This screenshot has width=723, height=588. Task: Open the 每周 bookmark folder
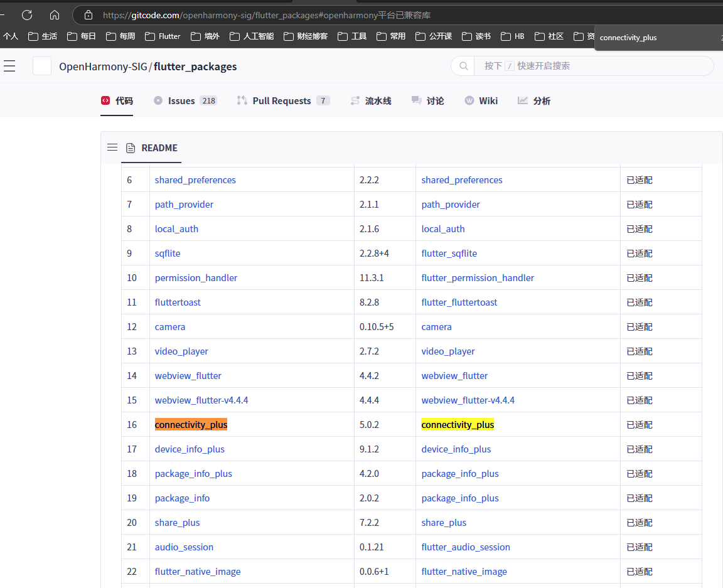[120, 36]
